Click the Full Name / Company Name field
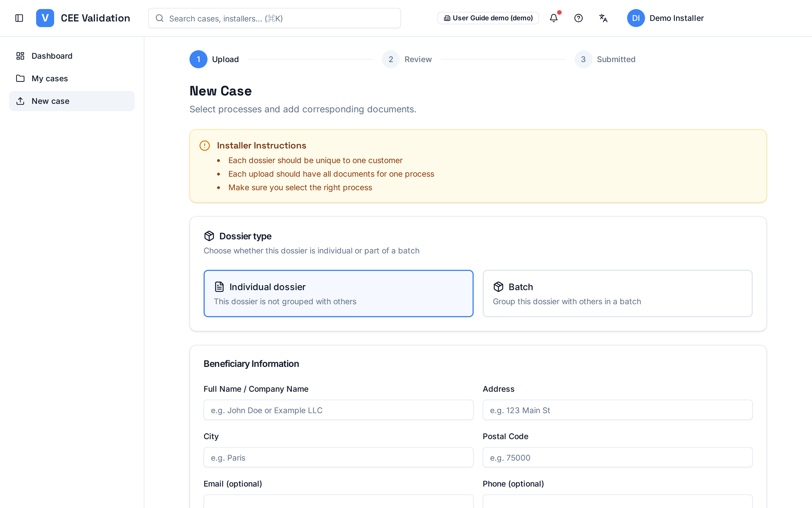Screen dimensions: 812x508 338,410
